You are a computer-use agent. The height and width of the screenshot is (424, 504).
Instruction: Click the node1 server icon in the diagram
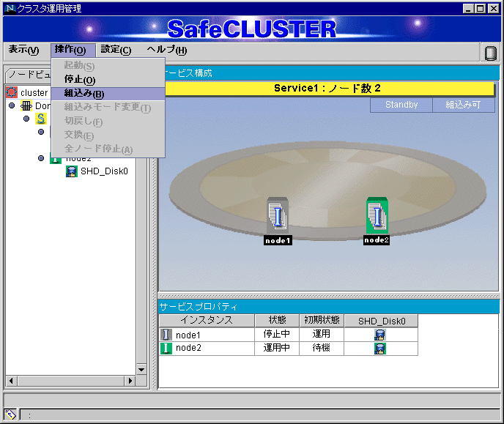tap(278, 214)
